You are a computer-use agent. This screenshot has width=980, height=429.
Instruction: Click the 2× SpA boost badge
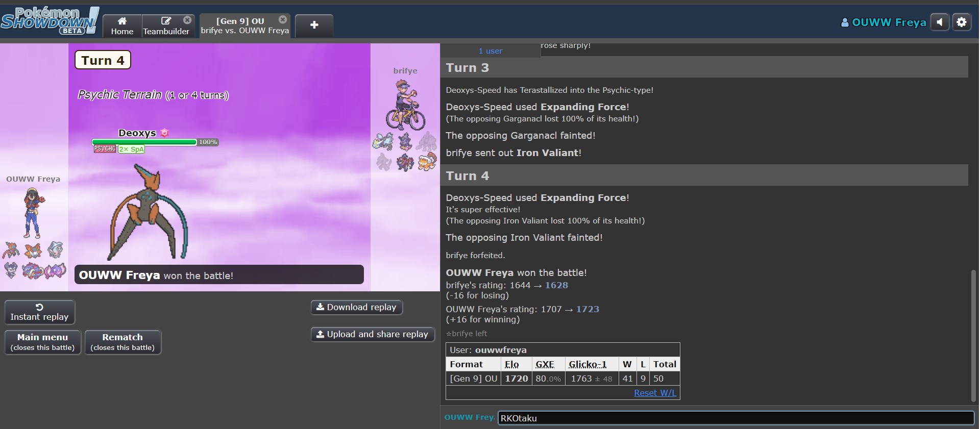click(x=132, y=149)
